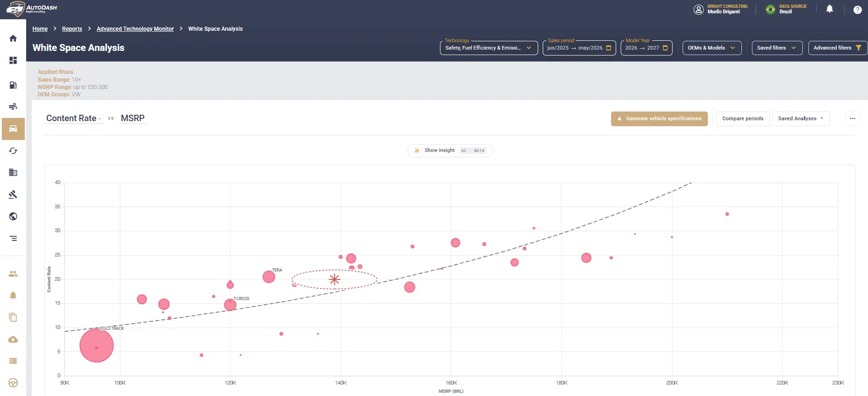Open the Saved Analyses dropdown
This screenshot has width=868, height=396.
[x=801, y=118]
